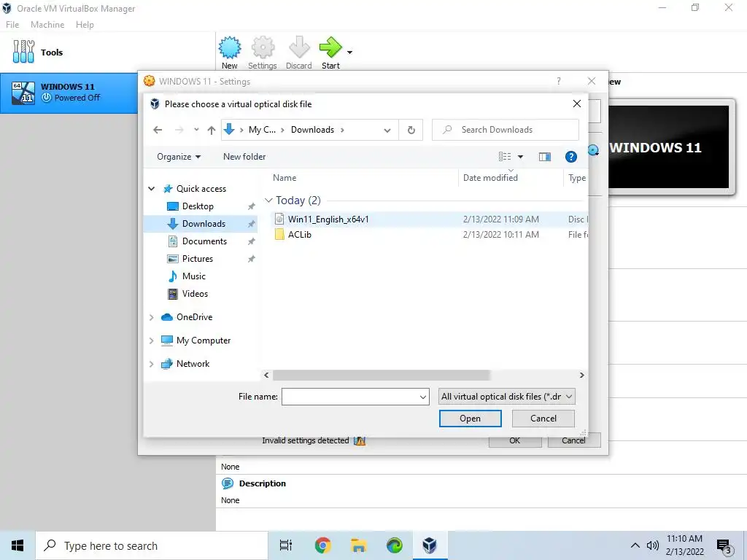Collapse the Today (2) group
747x560 pixels.
pyautogui.click(x=268, y=201)
